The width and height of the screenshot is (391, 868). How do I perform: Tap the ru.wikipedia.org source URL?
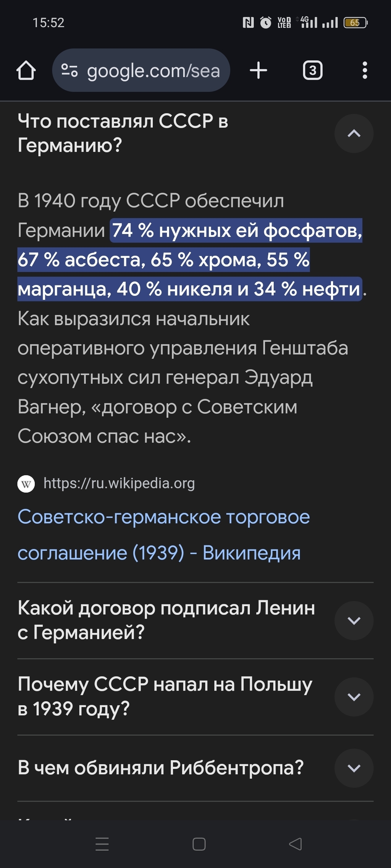(x=119, y=484)
